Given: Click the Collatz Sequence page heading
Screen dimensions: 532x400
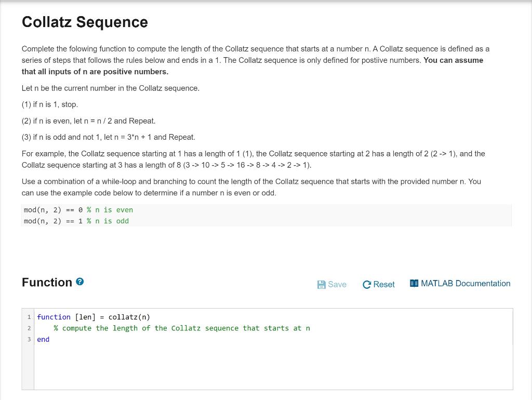Looking at the screenshot, I should pyautogui.click(x=85, y=22).
